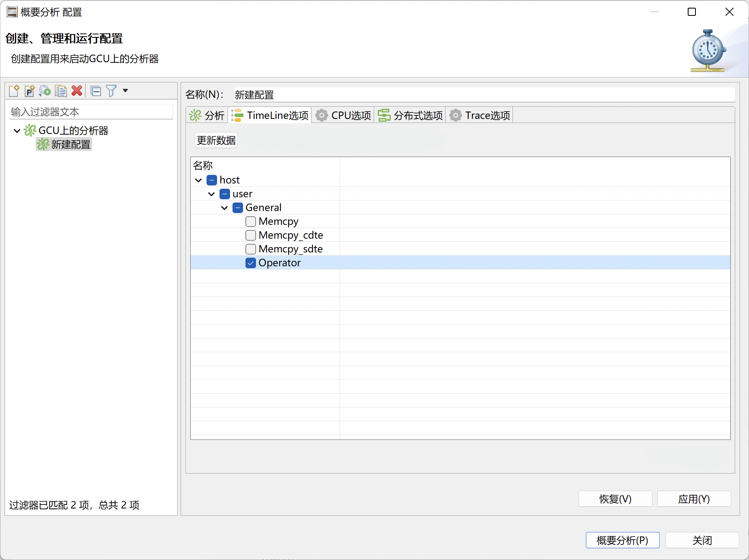This screenshot has height=560, width=749.
Task: Click the red delete configuration icon
Action: click(77, 90)
